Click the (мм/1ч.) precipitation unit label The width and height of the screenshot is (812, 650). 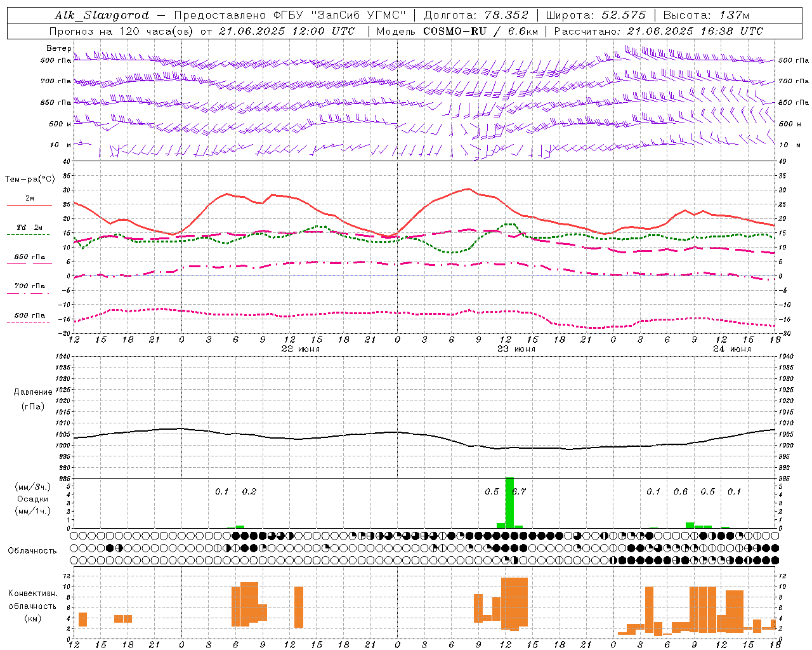[32, 511]
